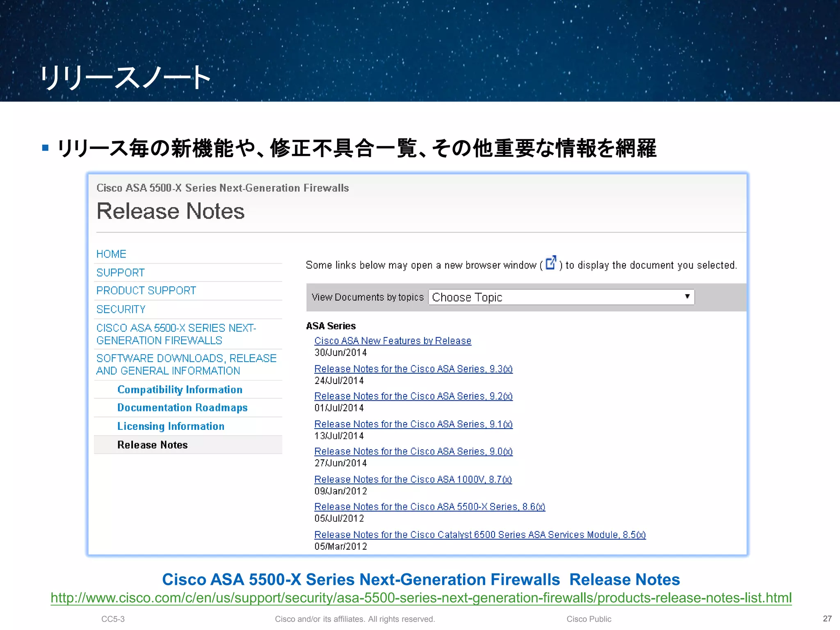The width and height of the screenshot is (840, 630).
Task: Click the date 01/Jul/2014
Action: coord(339,408)
